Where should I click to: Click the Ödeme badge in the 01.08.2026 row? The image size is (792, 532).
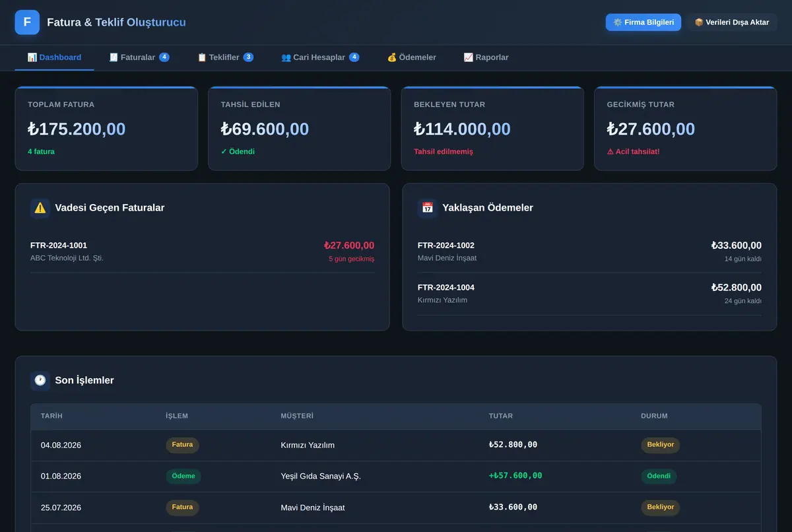coord(183,476)
